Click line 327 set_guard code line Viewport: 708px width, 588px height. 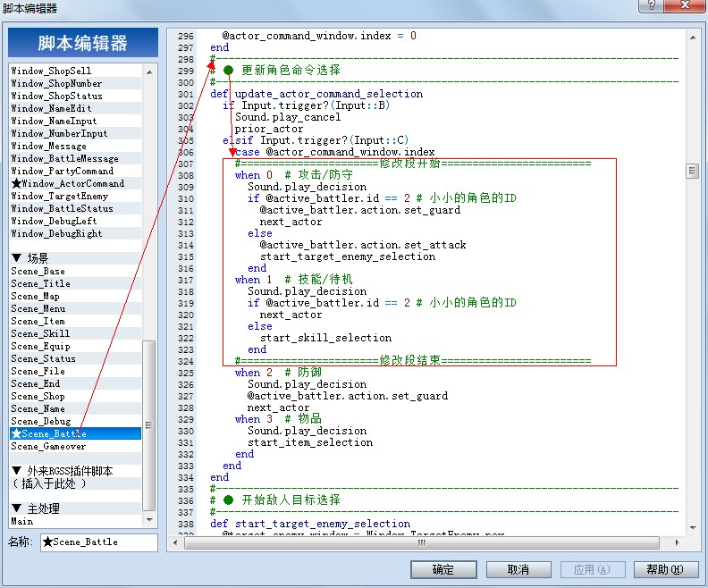point(347,396)
